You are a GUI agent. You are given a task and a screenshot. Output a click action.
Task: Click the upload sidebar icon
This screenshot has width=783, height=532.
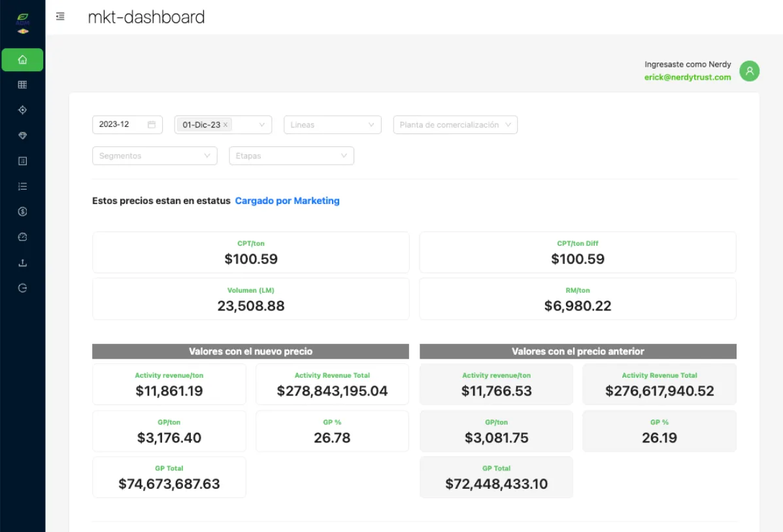[22, 263]
